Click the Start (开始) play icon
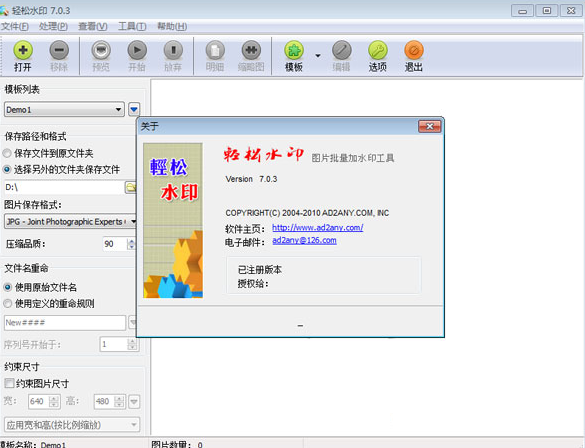Screen dimensions: 585x448 pos(137,50)
